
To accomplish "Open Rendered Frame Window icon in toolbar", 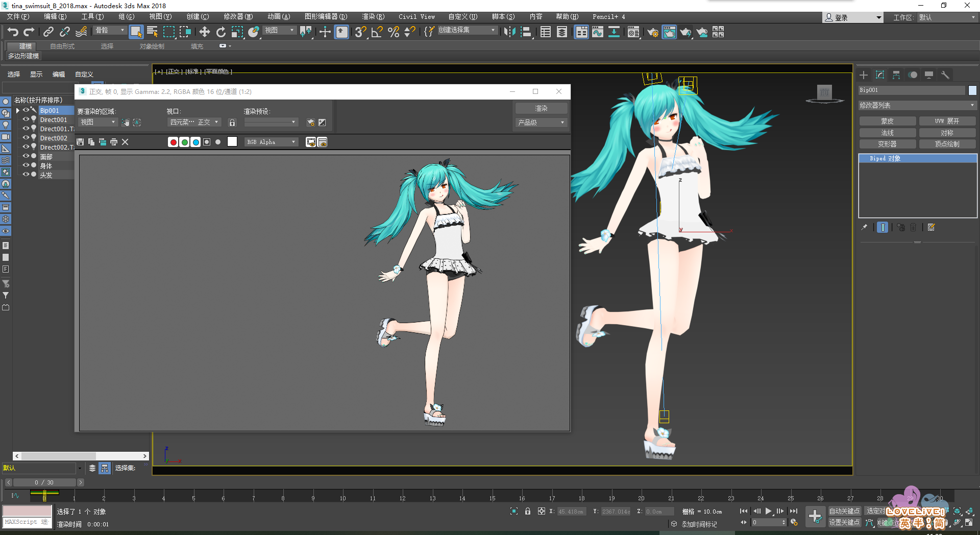I will 669,32.
